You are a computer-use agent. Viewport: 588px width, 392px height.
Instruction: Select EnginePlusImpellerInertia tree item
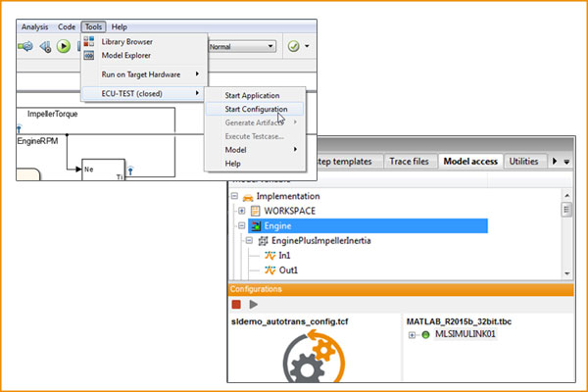tap(321, 241)
